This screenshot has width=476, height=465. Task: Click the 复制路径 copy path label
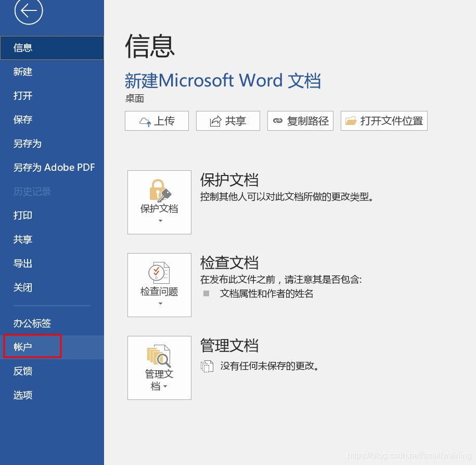308,121
